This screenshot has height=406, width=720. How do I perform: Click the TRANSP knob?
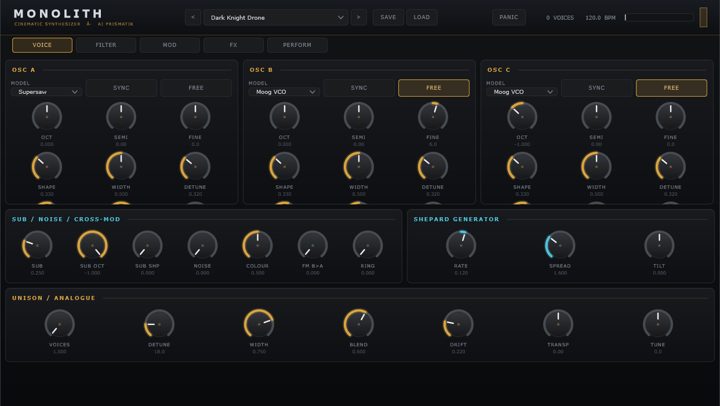558,324
